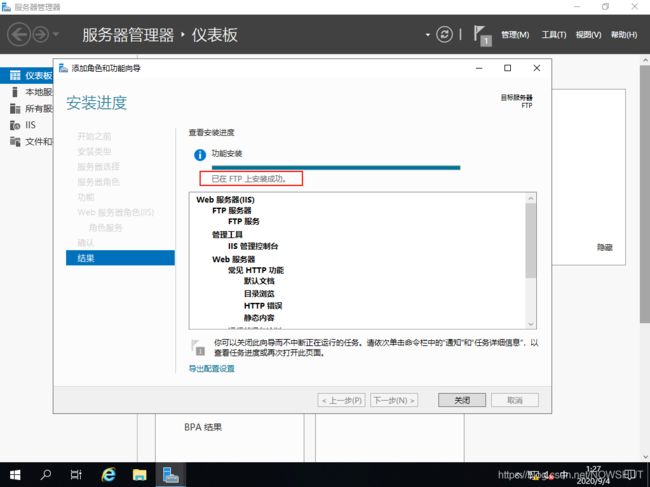
Task: Click the 取消 button in wizard
Action: [515, 400]
